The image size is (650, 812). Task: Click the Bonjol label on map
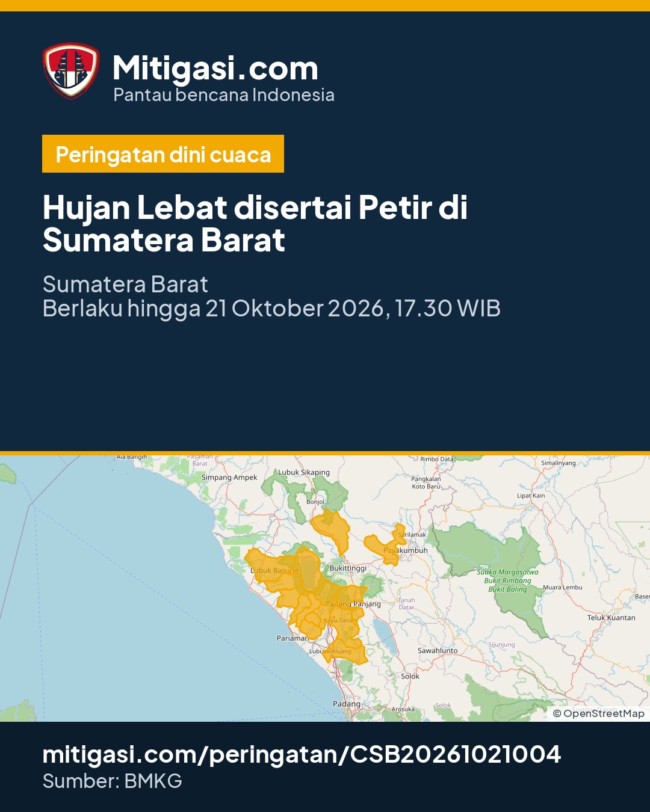coord(315,502)
